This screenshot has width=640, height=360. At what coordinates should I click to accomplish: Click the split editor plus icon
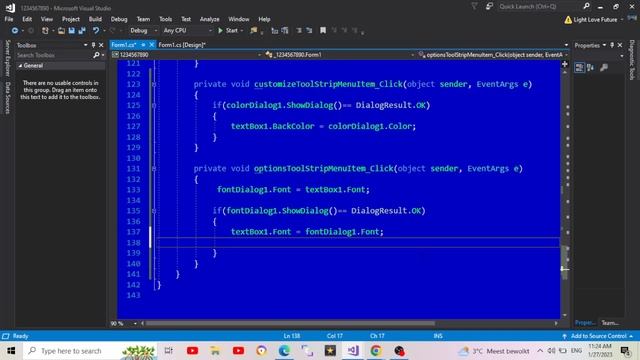(x=564, y=64)
